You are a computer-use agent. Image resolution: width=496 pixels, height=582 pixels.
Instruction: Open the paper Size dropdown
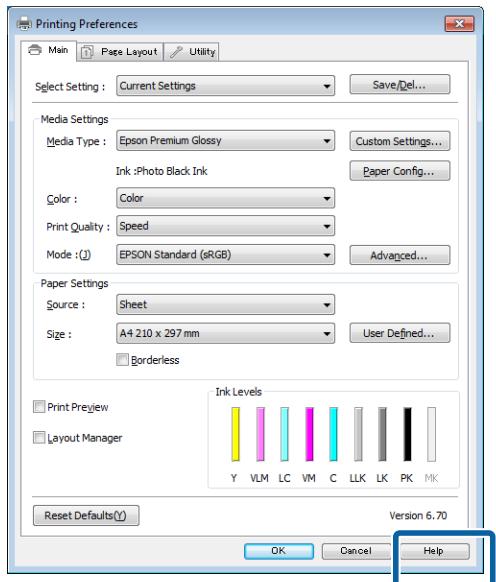click(225, 333)
